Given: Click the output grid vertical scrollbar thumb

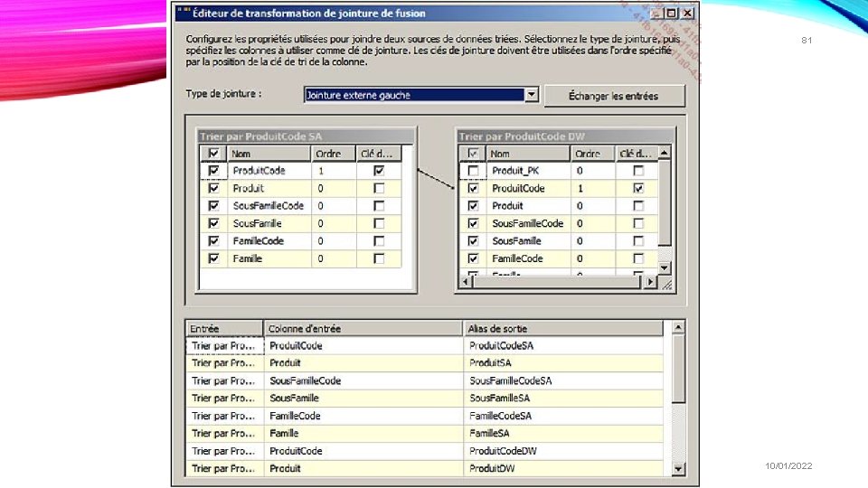Looking at the screenshot, I should tap(678, 369).
